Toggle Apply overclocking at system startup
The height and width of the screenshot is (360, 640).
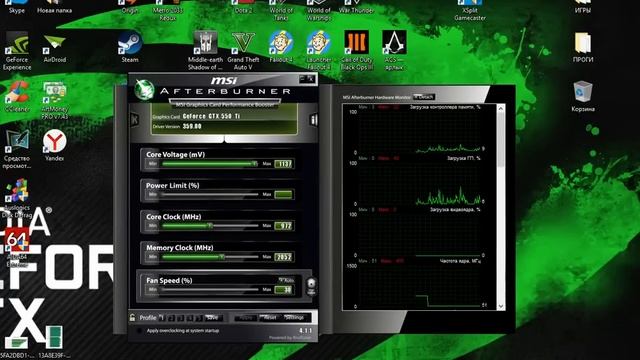(x=140, y=331)
